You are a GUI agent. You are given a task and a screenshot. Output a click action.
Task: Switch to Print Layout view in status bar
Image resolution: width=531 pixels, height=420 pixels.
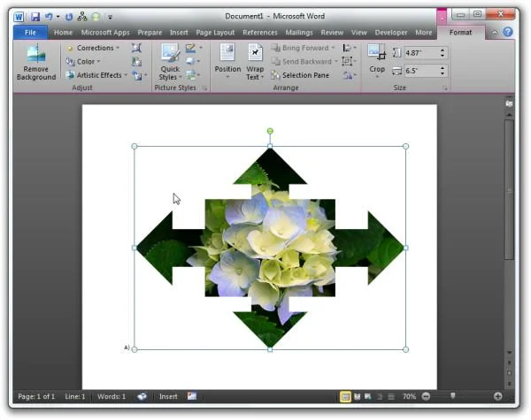pyautogui.click(x=345, y=396)
